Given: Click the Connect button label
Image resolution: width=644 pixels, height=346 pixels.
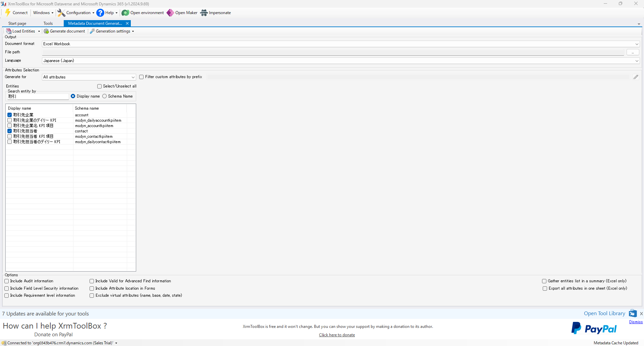Looking at the screenshot, I should [x=20, y=13].
